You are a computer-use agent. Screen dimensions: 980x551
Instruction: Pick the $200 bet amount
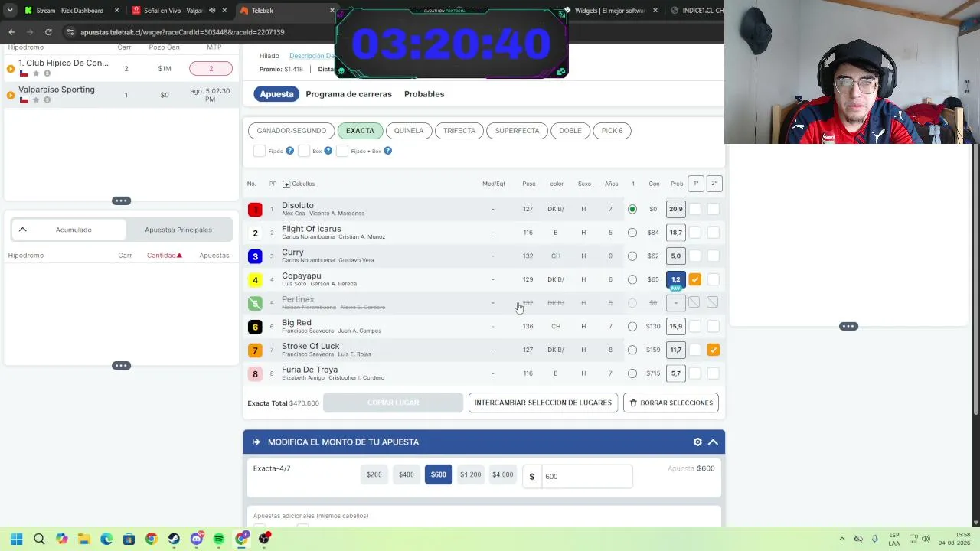point(374,474)
